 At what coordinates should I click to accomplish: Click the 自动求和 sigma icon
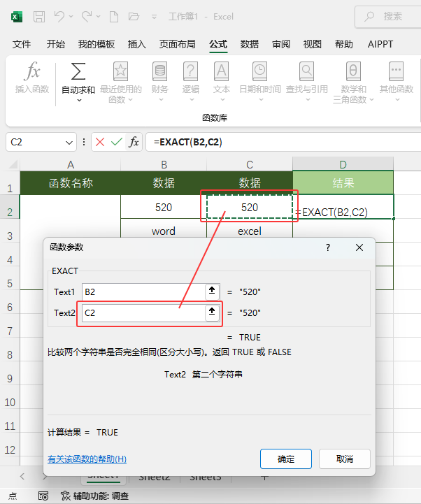point(78,71)
